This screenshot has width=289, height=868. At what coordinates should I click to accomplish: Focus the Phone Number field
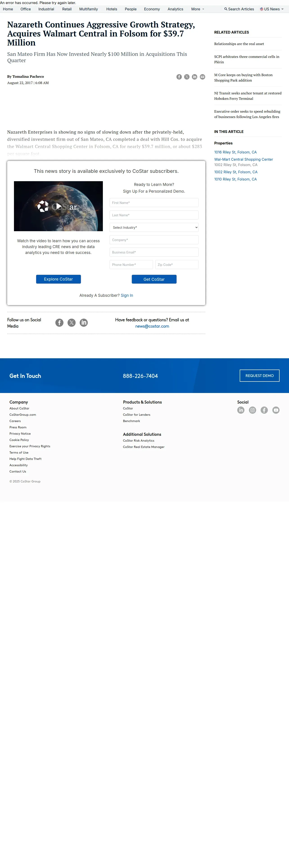click(x=131, y=265)
